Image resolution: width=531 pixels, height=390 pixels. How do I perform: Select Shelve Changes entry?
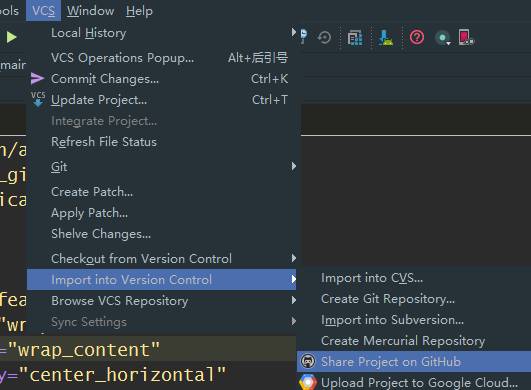(x=161, y=234)
